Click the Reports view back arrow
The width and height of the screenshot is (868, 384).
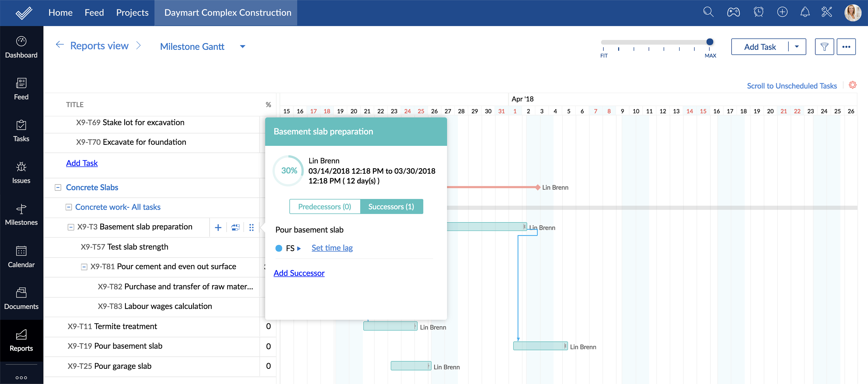tap(59, 45)
